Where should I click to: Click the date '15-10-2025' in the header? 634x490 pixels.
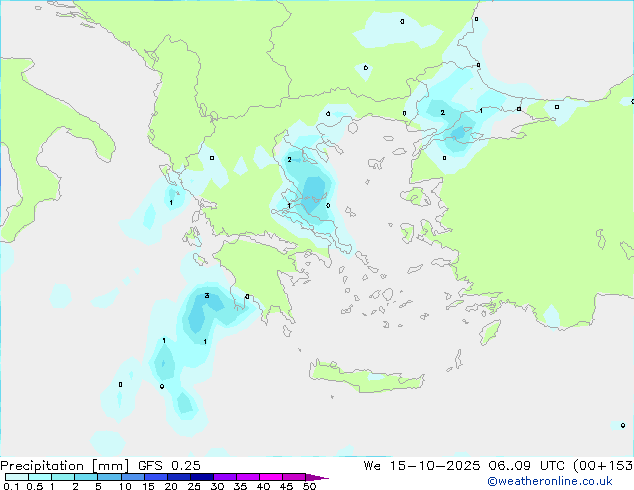coord(435,466)
